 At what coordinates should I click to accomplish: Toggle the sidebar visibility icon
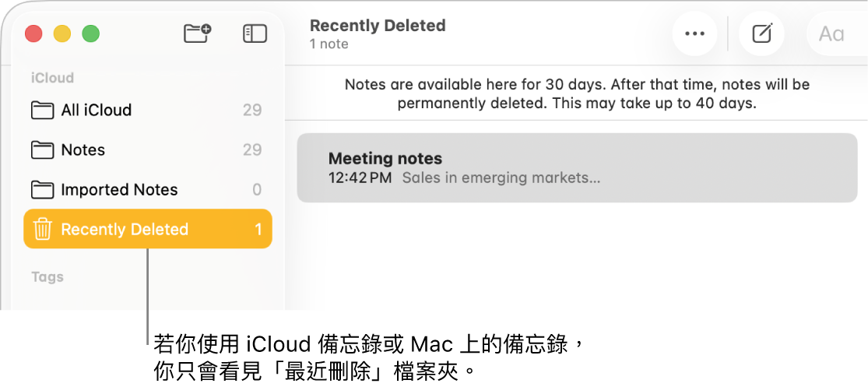pos(255,33)
